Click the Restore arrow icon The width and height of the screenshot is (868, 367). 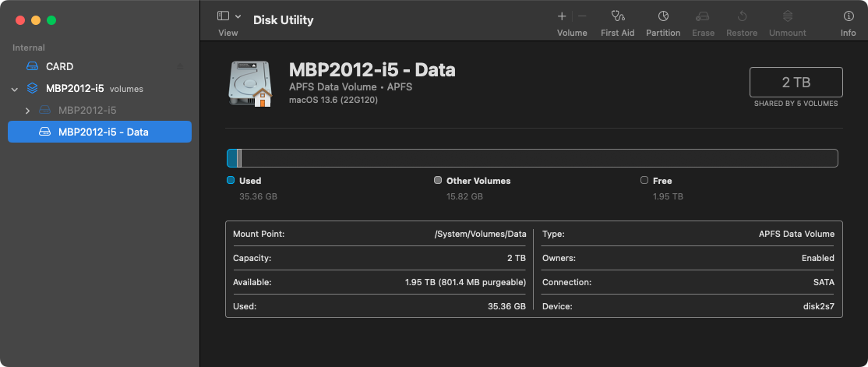(742, 16)
